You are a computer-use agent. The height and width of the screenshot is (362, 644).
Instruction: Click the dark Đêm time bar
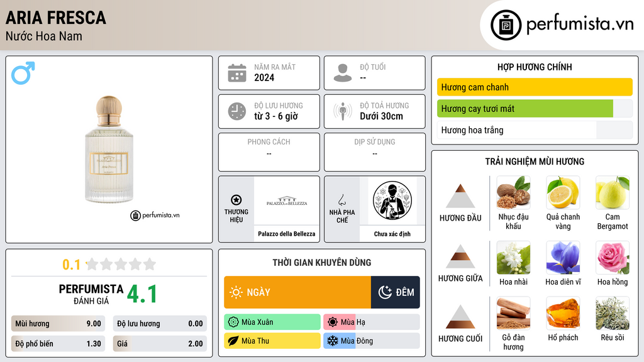click(396, 292)
